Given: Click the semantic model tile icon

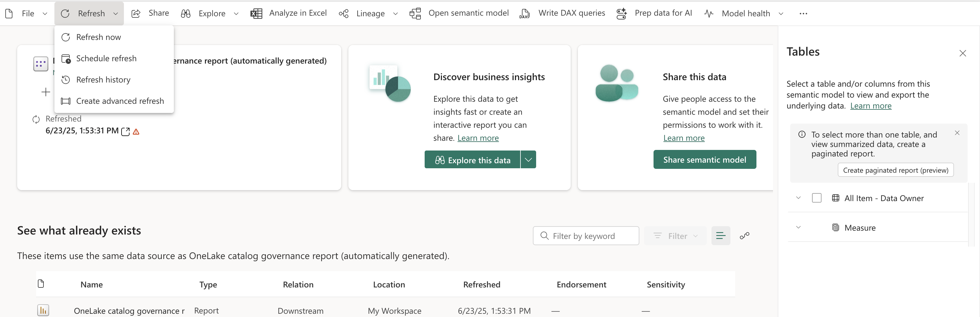Looking at the screenshot, I should [x=41, y=64].
